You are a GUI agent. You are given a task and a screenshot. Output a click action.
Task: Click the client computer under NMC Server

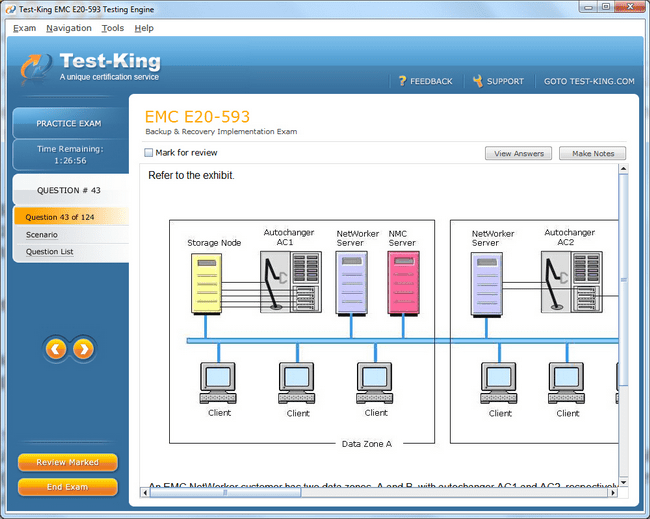[374, 383]
